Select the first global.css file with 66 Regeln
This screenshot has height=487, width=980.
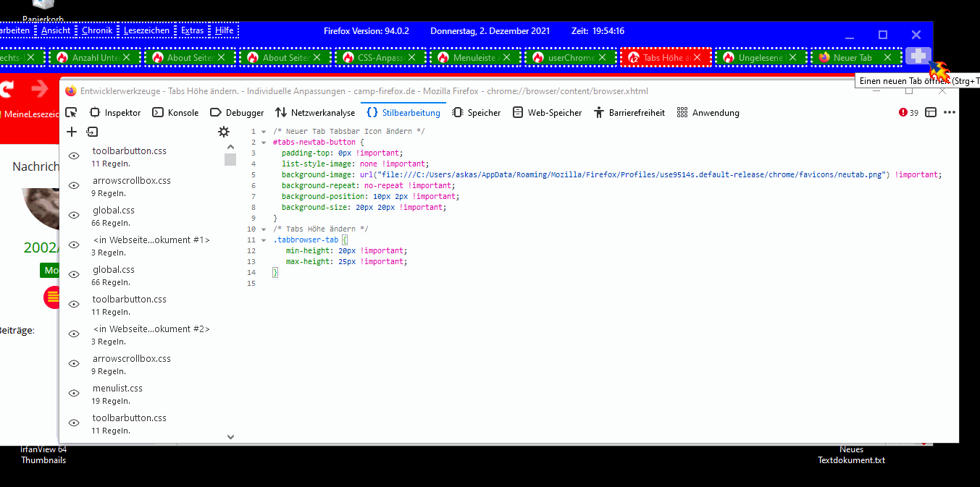114,211
